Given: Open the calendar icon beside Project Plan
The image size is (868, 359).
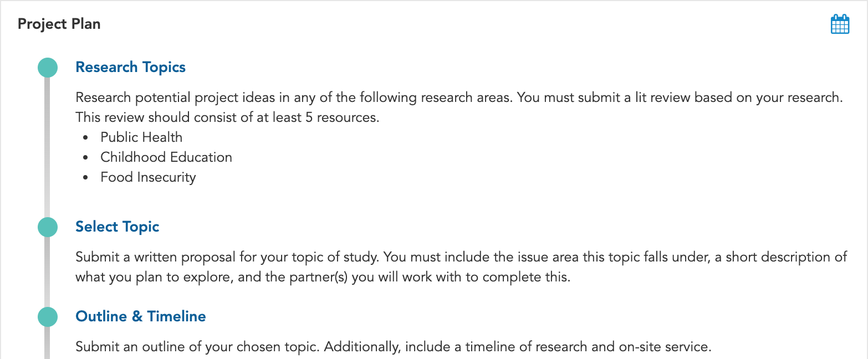Looking at the screenshot, I should tap(840, 24).
